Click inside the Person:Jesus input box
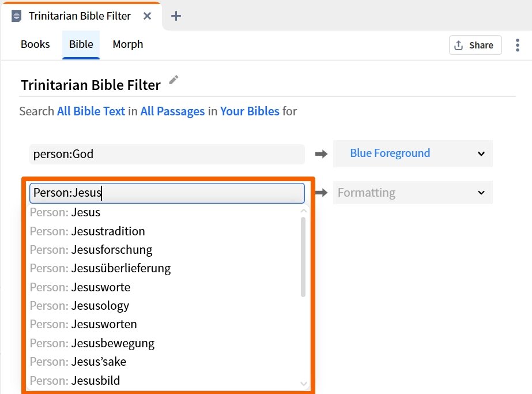Viewport: 532px width, 394px height. pyautogui.click(x=167, y=193)
